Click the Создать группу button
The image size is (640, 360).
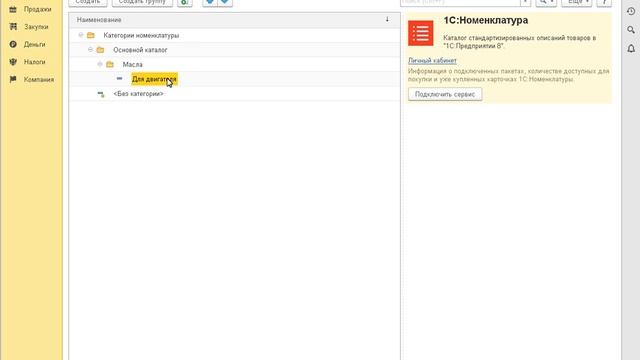click(x=142, y=2)
